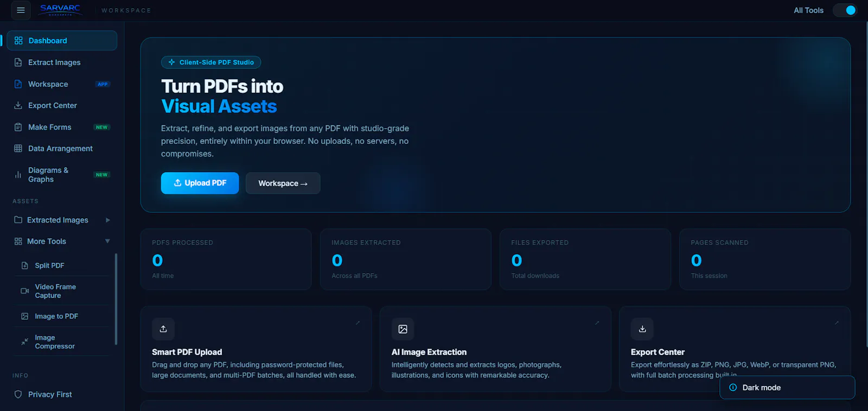The height and width of the screenshot is (411, 868).
Task: Collapse the More Tools arrow
Action: [x=107, y=241]
